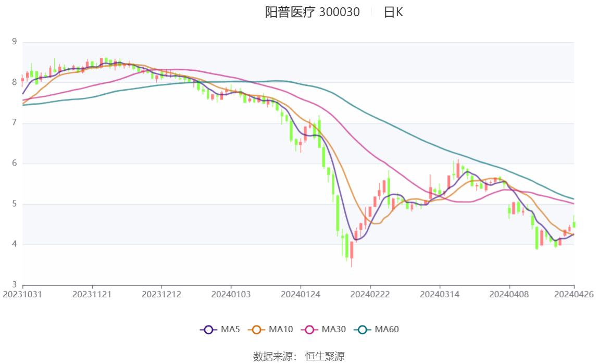Select the 20231031 date on the x-axis

click(22, 294)
